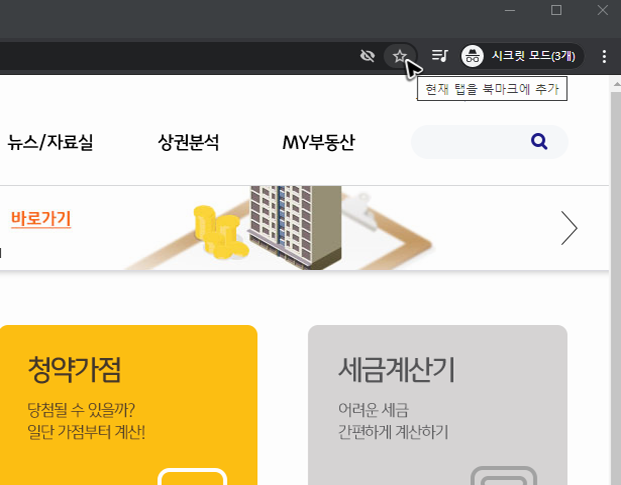The image size is (621, 485).
Task: Open the MY부동산 menu
Action: click(318, 142)
